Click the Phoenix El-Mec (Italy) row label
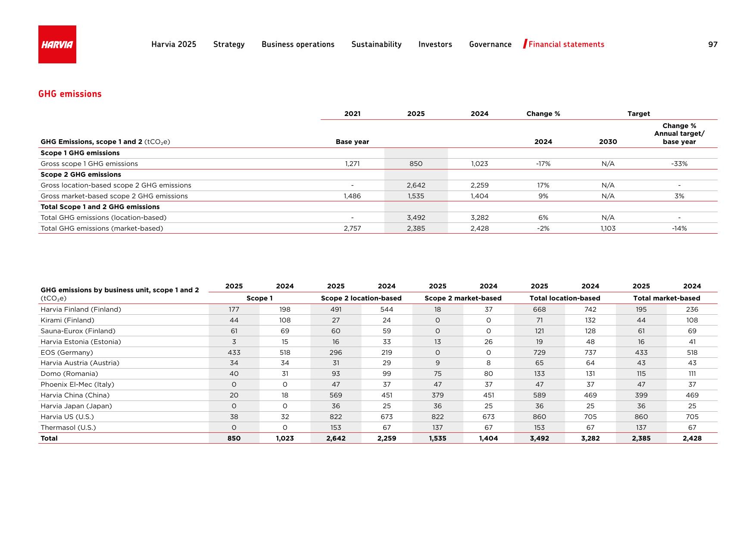 [x=78, y=385]
